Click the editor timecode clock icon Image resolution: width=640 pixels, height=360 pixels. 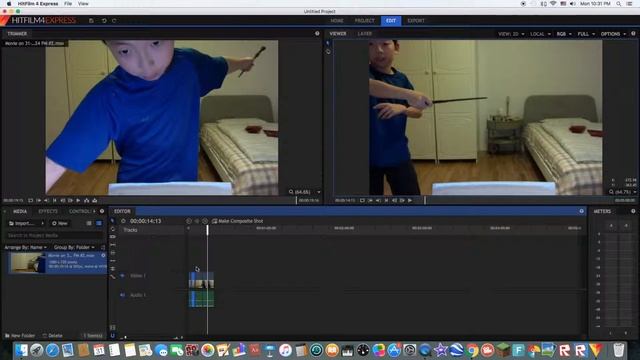pos(123,221)
